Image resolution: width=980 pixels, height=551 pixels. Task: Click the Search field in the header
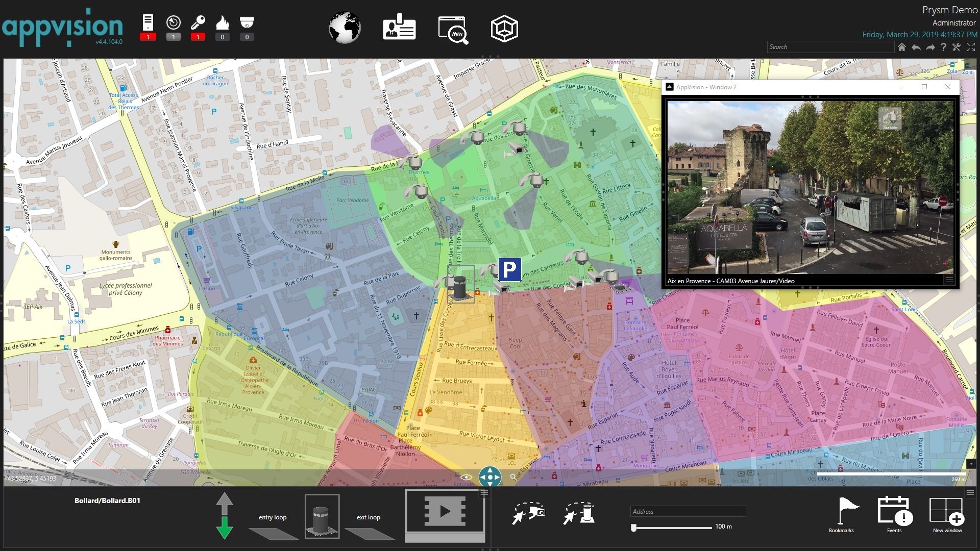tap(830, 47)
